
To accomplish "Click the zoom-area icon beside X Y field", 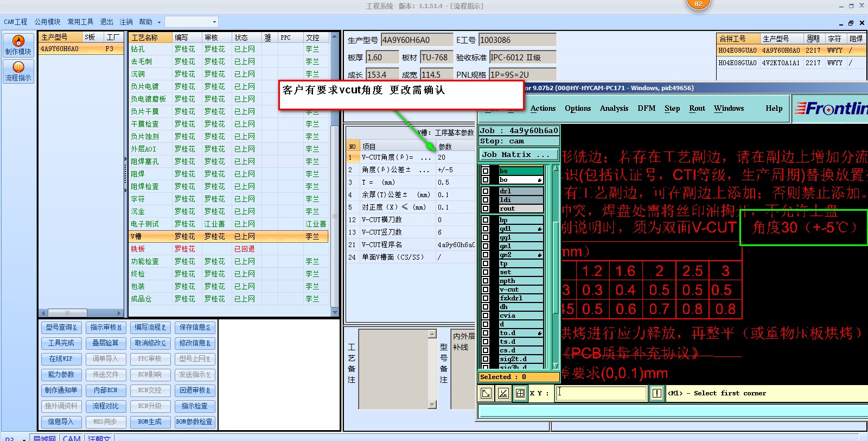I will tap(487, 393).
